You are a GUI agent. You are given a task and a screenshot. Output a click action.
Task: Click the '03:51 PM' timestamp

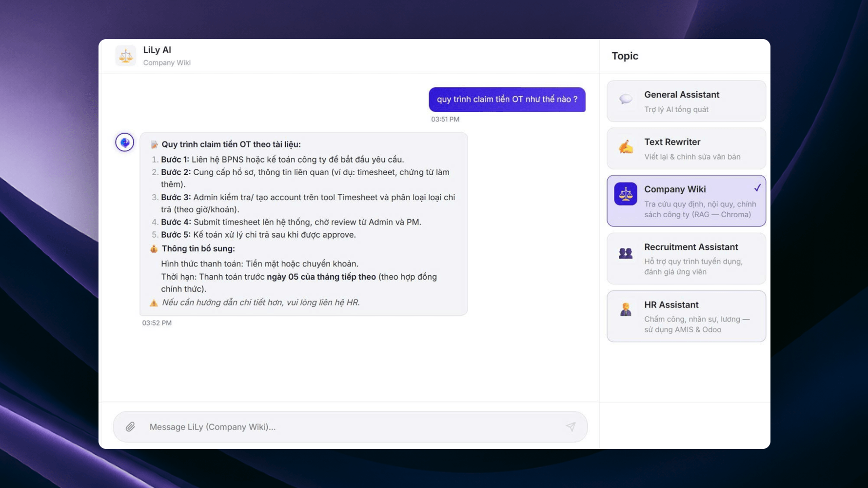click(445, 119)
